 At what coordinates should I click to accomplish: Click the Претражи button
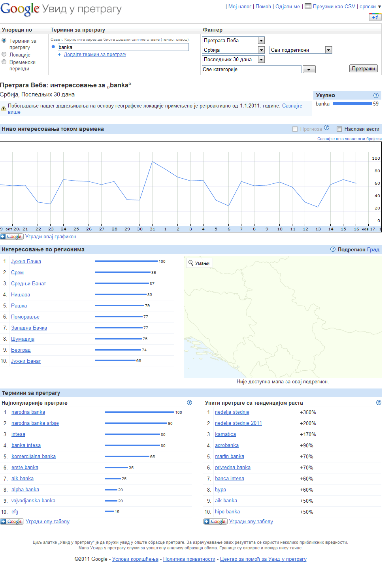click(364, 68)
